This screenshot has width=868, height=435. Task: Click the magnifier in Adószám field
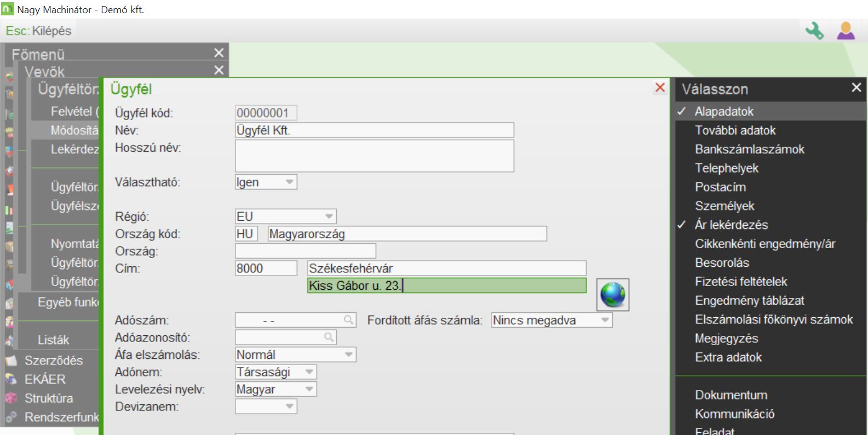click(348, 320)
